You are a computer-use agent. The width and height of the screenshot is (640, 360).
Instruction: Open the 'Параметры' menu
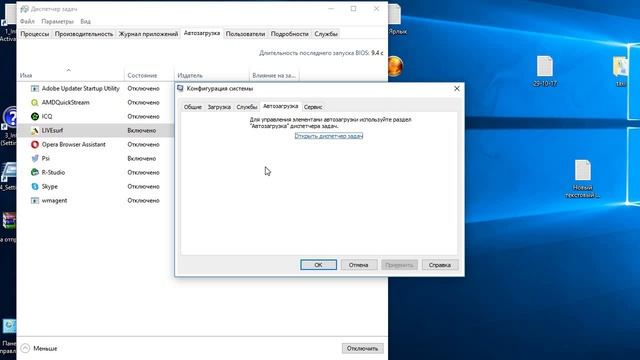coord(58,21)
